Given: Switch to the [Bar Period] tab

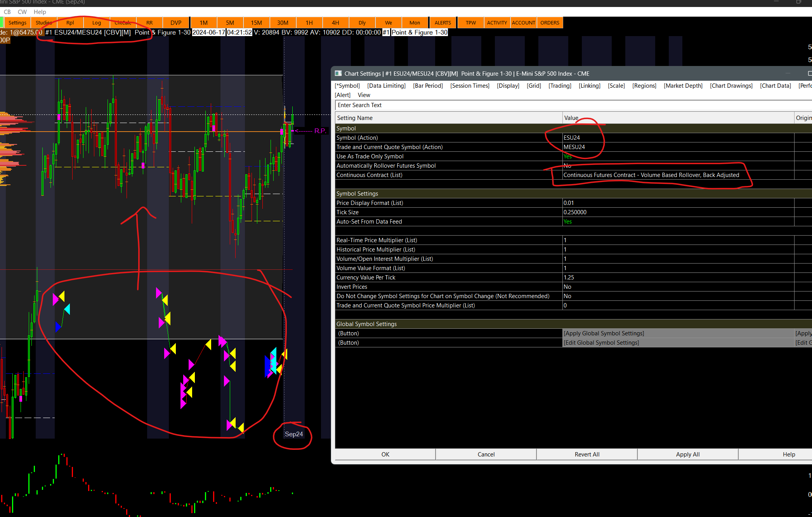Looking at the screenshot, I should tap(428, 86).
